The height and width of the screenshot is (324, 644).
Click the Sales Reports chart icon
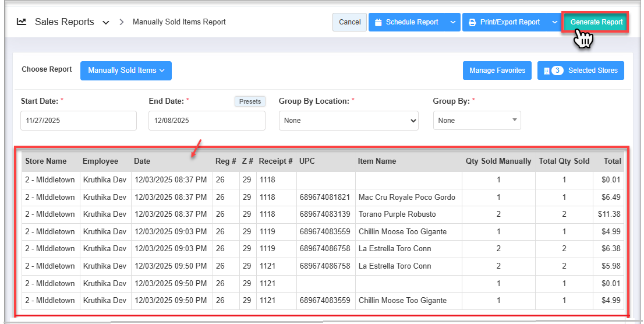click(x=22, y=22)
